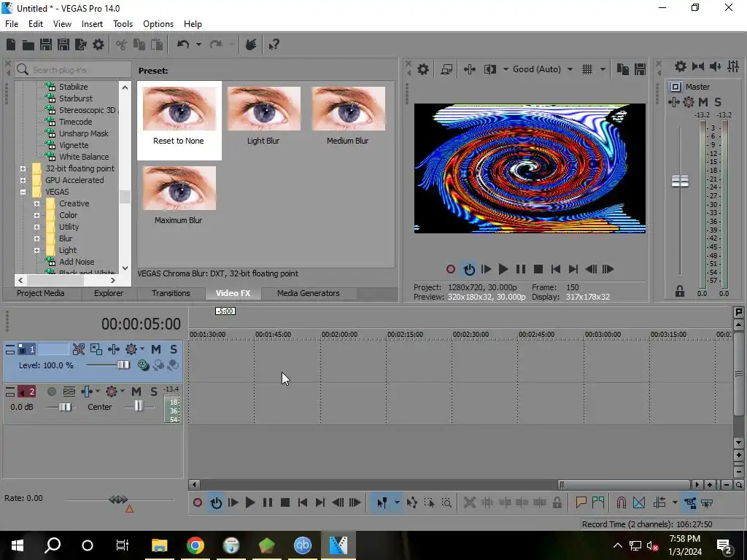Toggle Enable Snapping magnet icon
The image size is (747, 560).
click(622, 502)
